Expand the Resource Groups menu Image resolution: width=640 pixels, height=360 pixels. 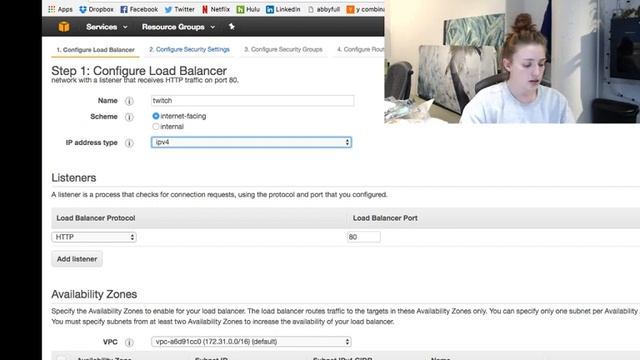pyautogui.click(x=178, y=27)
